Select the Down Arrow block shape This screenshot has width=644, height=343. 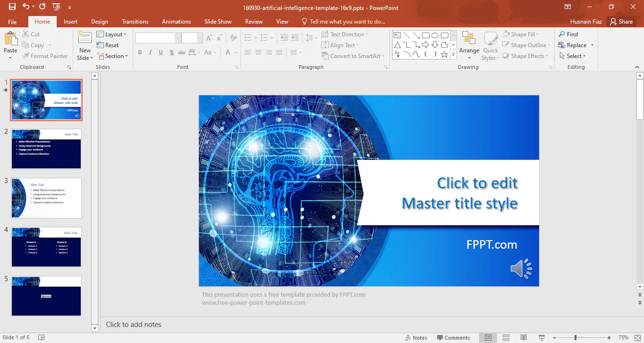tap(435, 45)
